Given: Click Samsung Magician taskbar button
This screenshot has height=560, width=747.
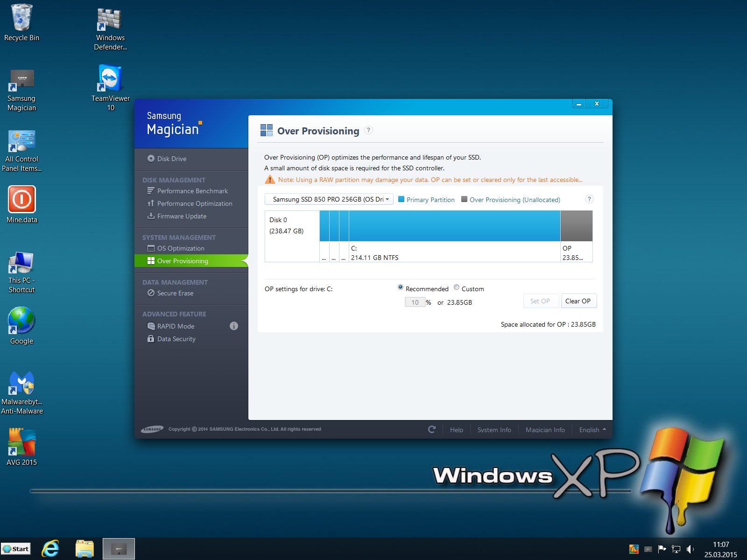Looking at the screenshot, I should (119, 549).
